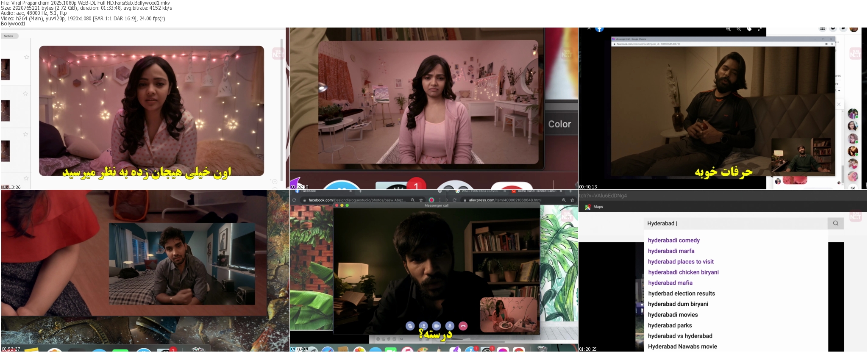This screenshot has width=868, height=352.
Task: Select suggestion hyderabad places to visit
Action: point(681,261)
